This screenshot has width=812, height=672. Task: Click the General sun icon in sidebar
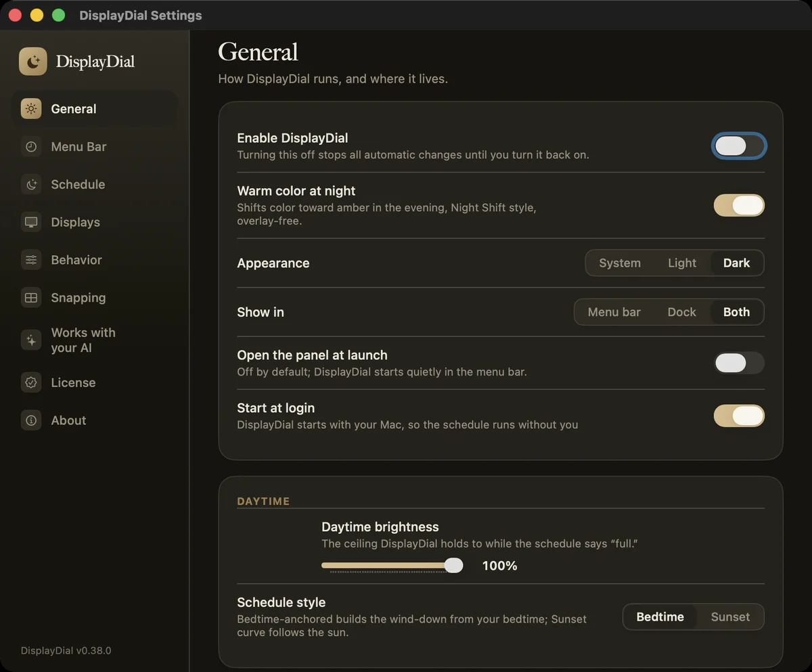tap(31, 109)
